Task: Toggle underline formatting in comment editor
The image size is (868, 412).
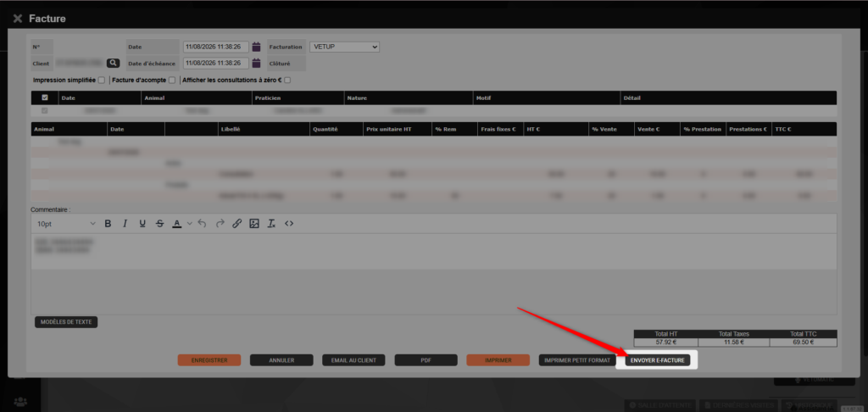Action: point(142,224)
